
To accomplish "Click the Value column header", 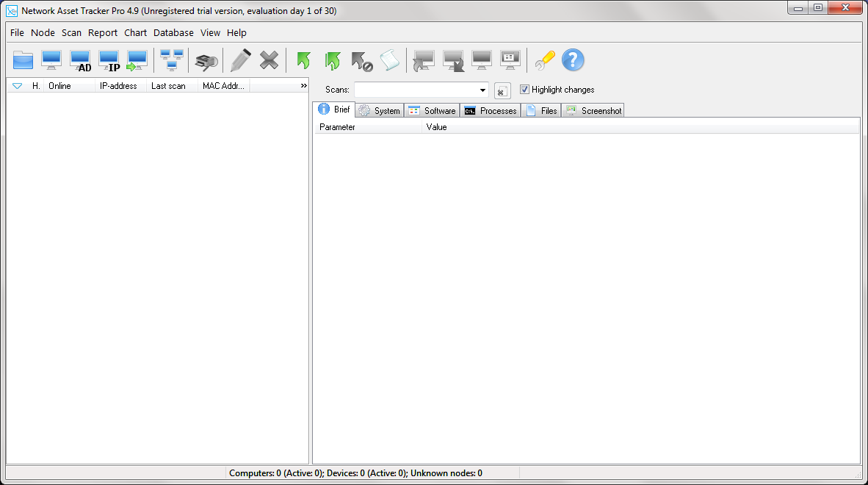I will pyautogui.click(x=640, y=127).
